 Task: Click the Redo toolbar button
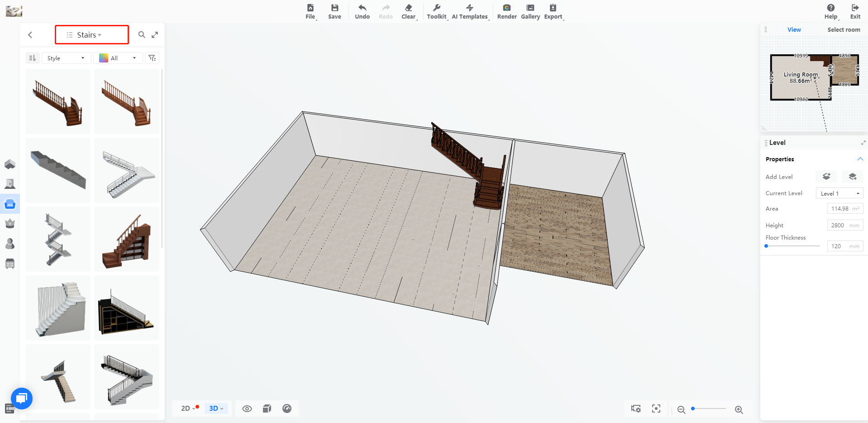386,12
